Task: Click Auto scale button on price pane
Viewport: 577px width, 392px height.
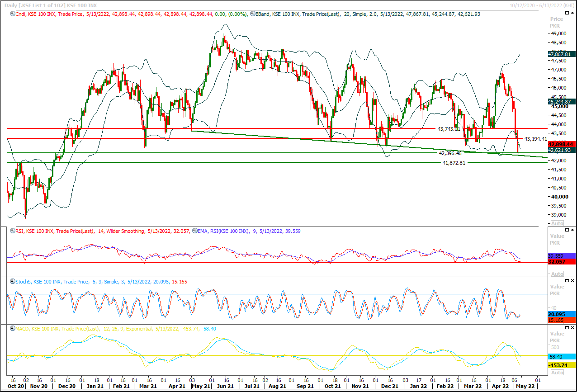Action: click(x=558, y=223)
